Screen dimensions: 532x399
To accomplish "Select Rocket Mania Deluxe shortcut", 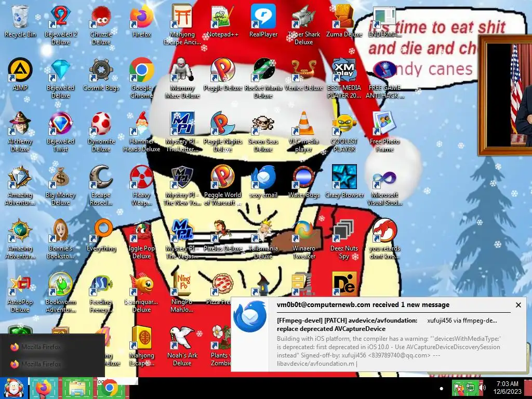I will pyautogui.click(x=263, y=78).
